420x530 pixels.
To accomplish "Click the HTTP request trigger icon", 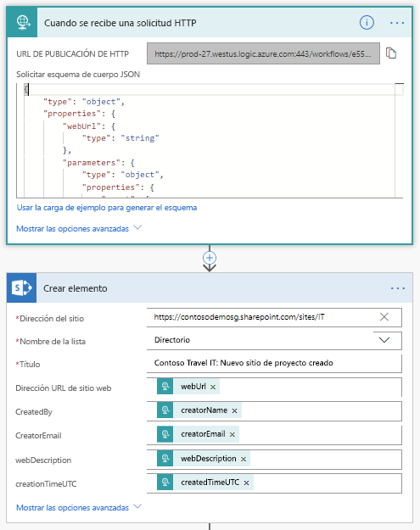I will (x=22, y=23).
